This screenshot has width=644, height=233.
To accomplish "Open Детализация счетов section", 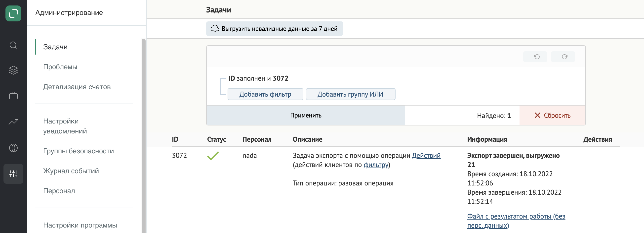I will (x=77, y=87).
